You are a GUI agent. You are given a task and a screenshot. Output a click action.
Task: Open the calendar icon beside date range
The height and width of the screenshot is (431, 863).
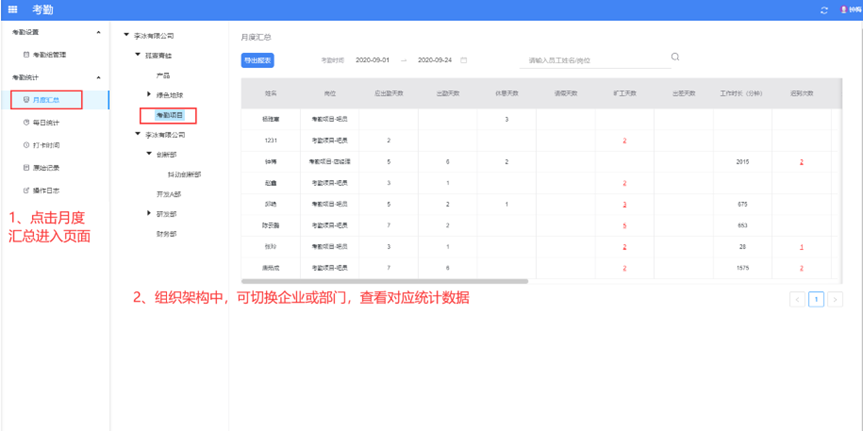click(463, 60)
